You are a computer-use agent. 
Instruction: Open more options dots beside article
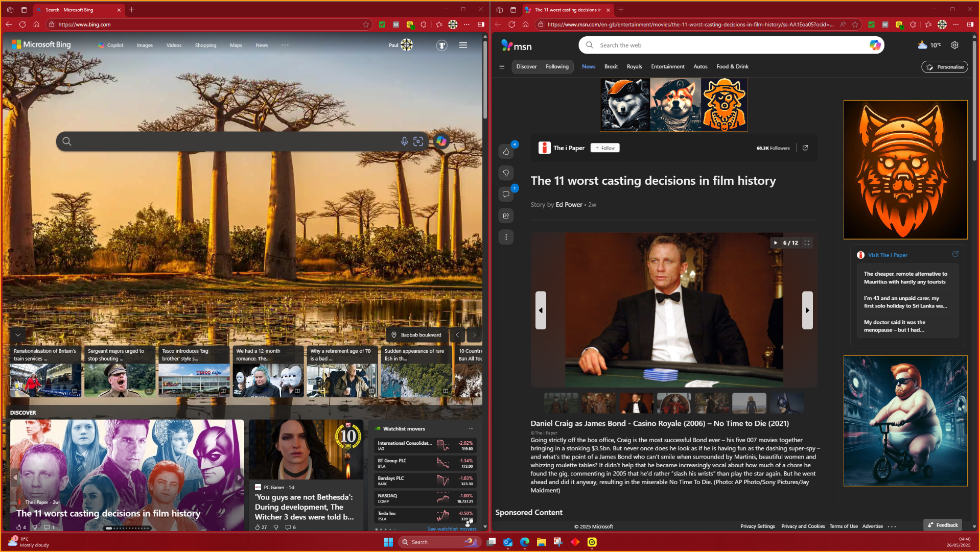click(506, 237)
